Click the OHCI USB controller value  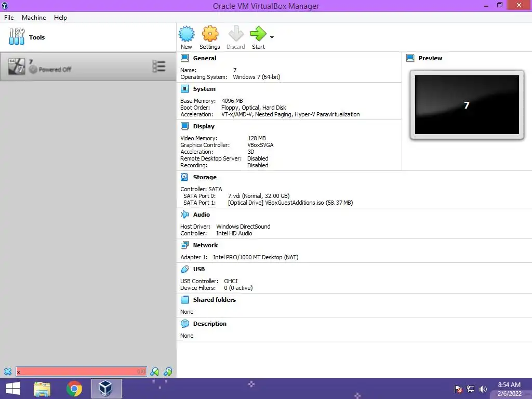point(231,281)
